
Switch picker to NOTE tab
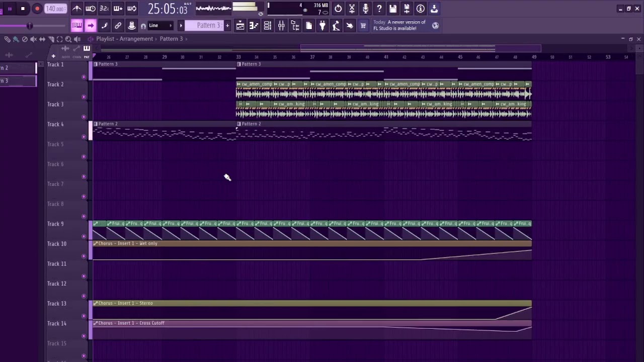point(66,57)
